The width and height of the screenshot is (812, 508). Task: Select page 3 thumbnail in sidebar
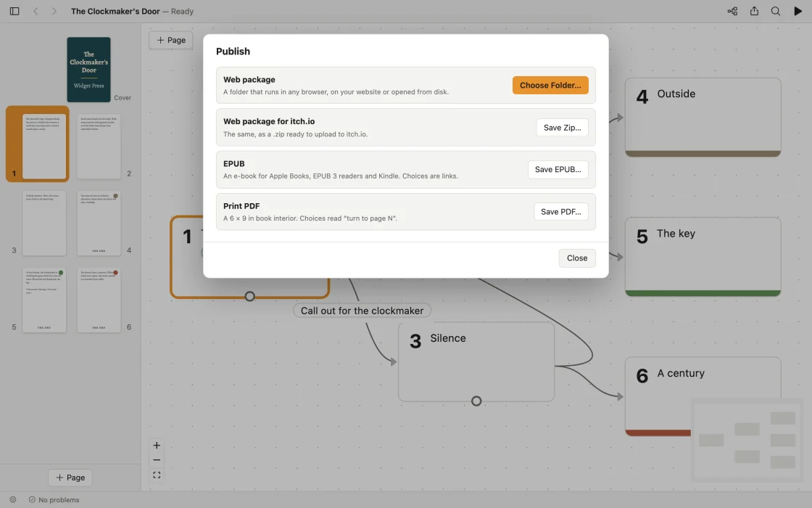[x=44, y=224]
